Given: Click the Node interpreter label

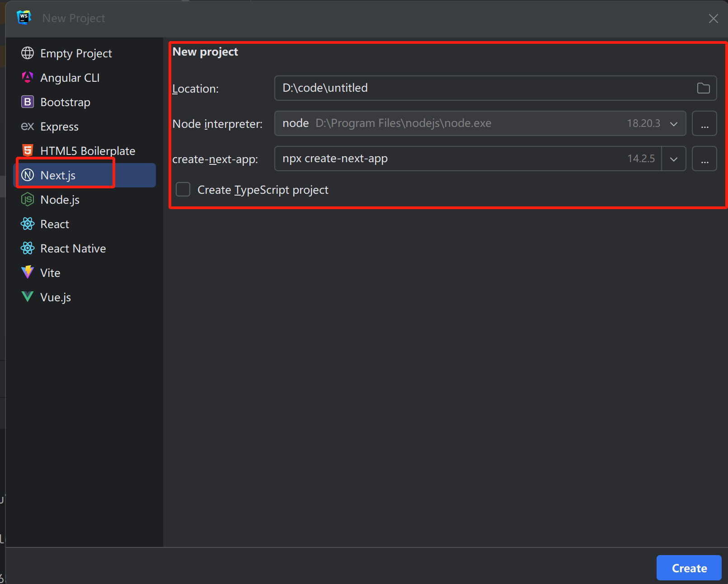Looking at the screenshot, I should [217, 124].
